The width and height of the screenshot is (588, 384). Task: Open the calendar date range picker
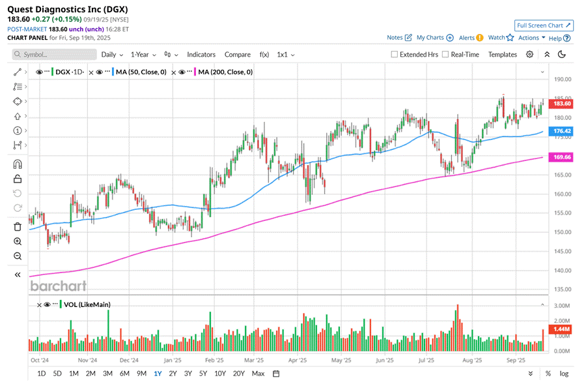click(276, 374)
